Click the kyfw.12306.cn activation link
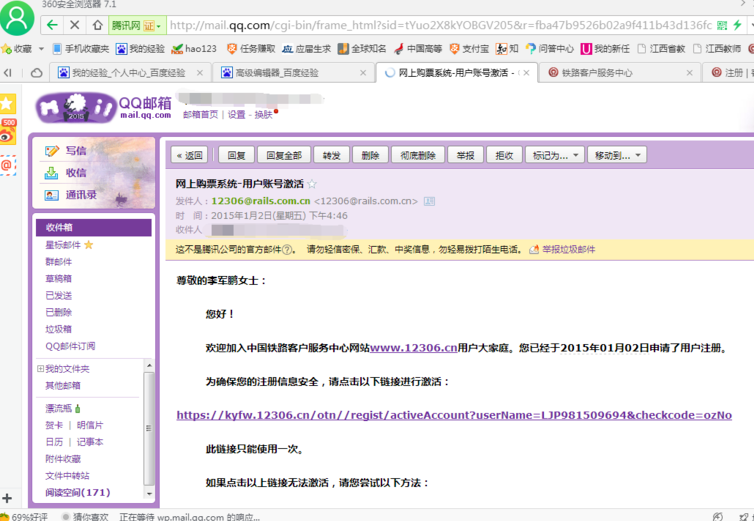Screen dimensions: 754x521 coord(454,415)
